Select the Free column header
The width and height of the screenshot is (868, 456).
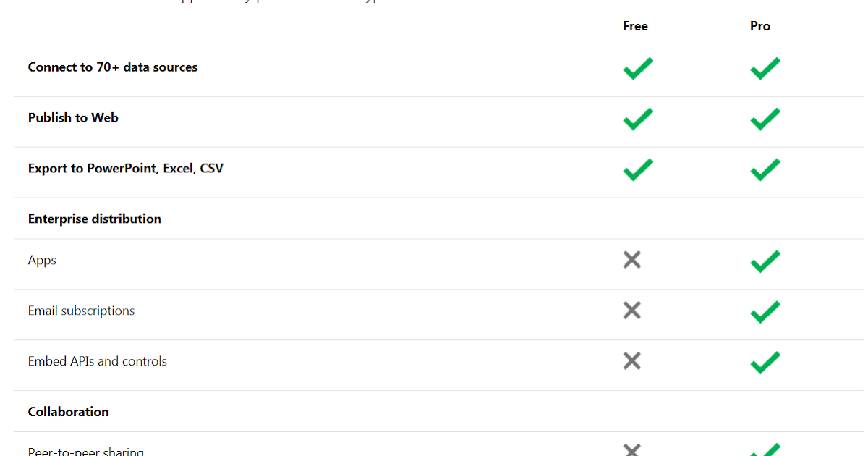click(635, 26)
